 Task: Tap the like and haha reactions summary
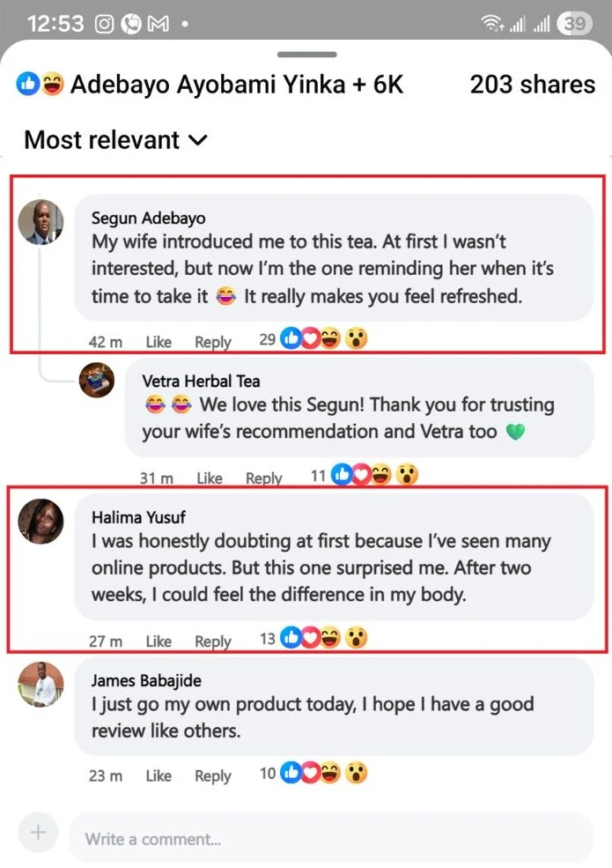41,85
